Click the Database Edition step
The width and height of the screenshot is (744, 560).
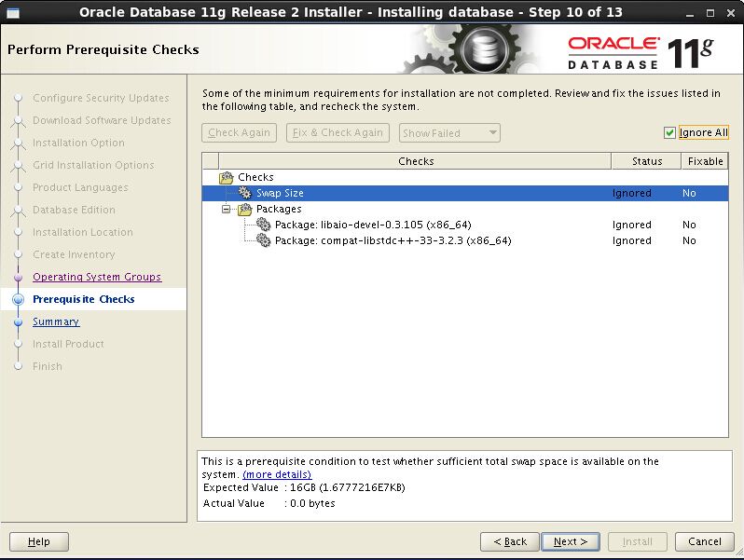[74, 210]
